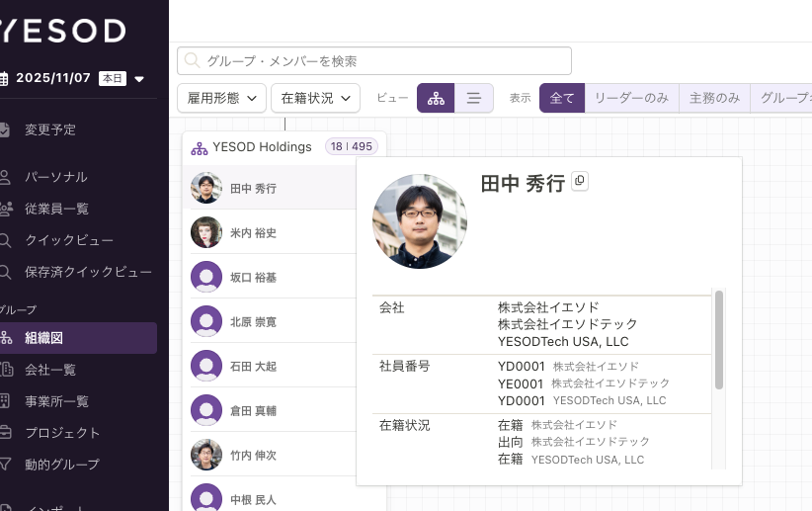Click 竹内 伸次's avatar photo
This screenshot has height=511, width=812.
[x=206, y=455]
